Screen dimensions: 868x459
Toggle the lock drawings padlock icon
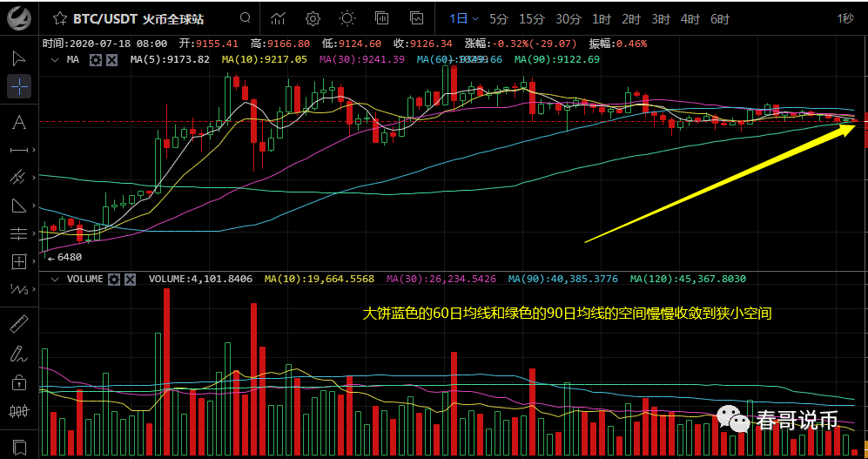coord(18,381)
